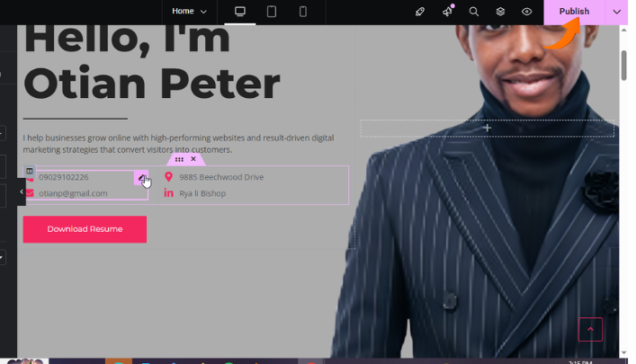Click the scroll-to-top arrow button

[590, 329]
